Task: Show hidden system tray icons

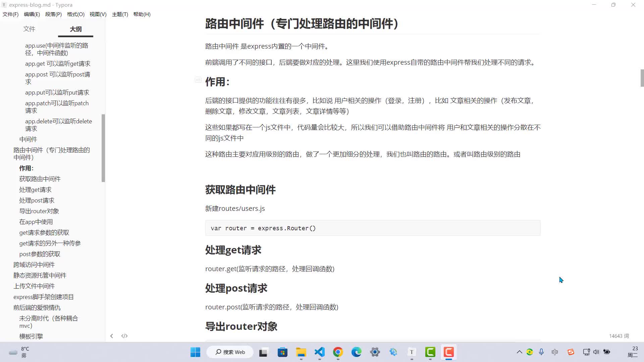Action: [519, 352]
